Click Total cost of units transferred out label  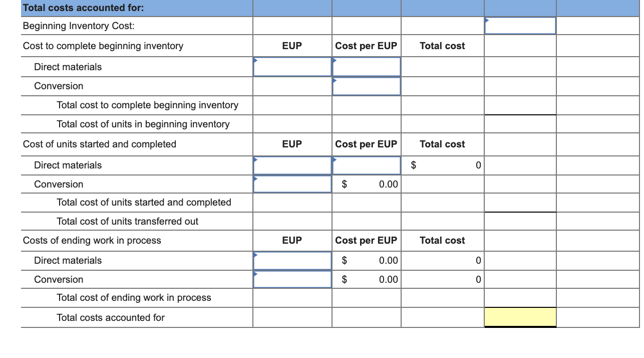[x=128, y=221]
